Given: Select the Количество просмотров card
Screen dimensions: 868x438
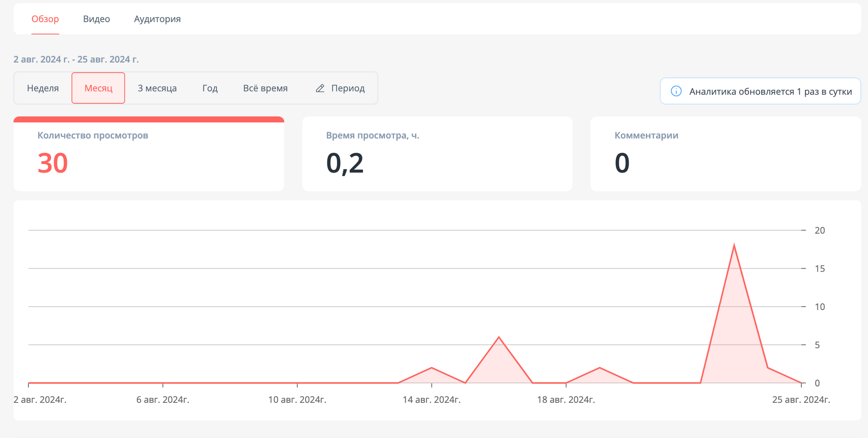Looking at the screenshot, I should coord(149,154).
